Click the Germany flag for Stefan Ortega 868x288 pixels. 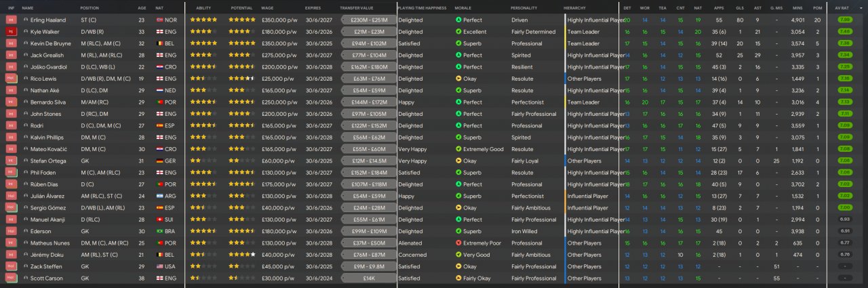point(159,161)
